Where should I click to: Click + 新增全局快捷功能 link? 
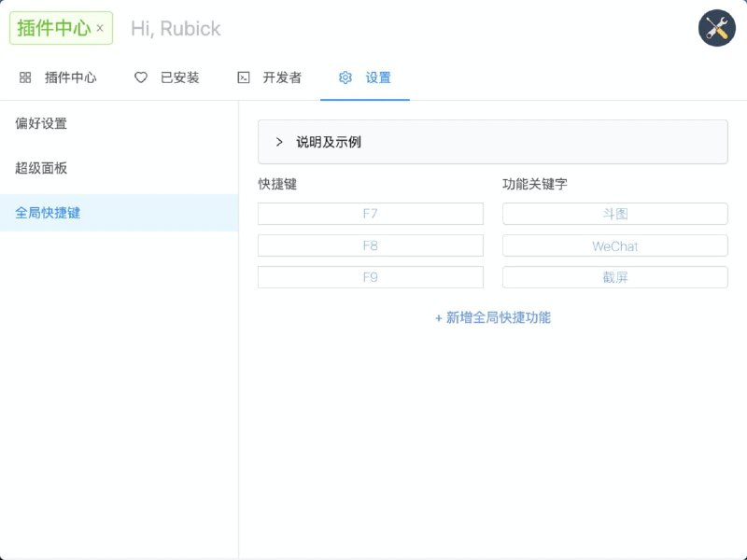(x=493, y=317)
